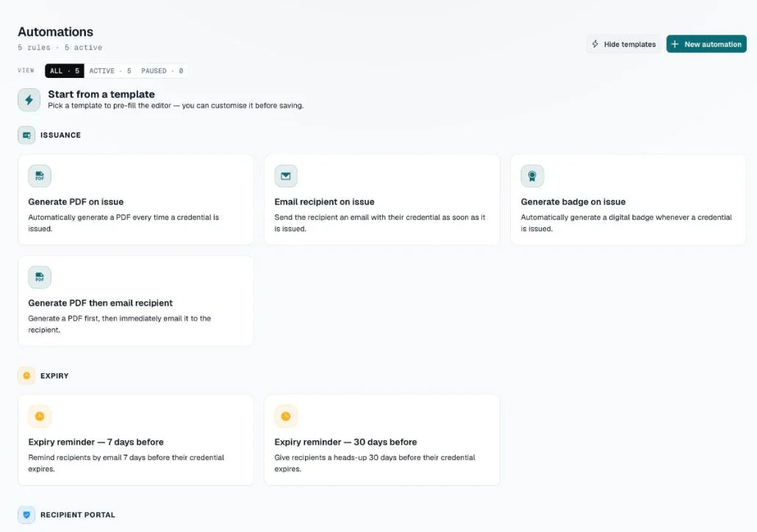Switch to the PAUSED · 0 view

coord(162,71)
